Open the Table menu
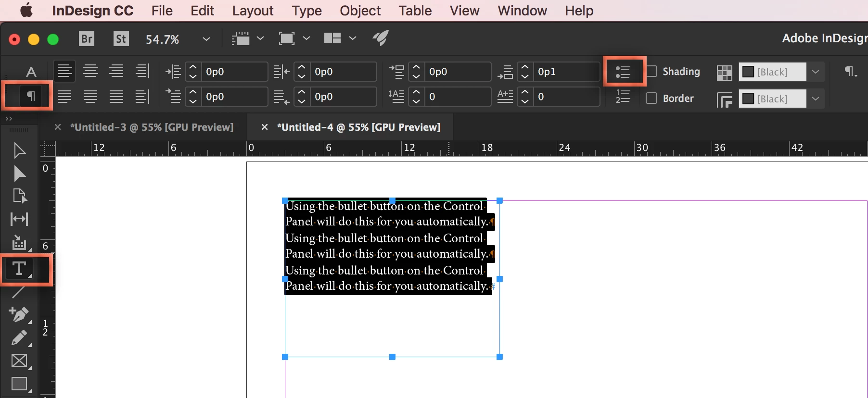868x398 pixels. coord(415,11)
